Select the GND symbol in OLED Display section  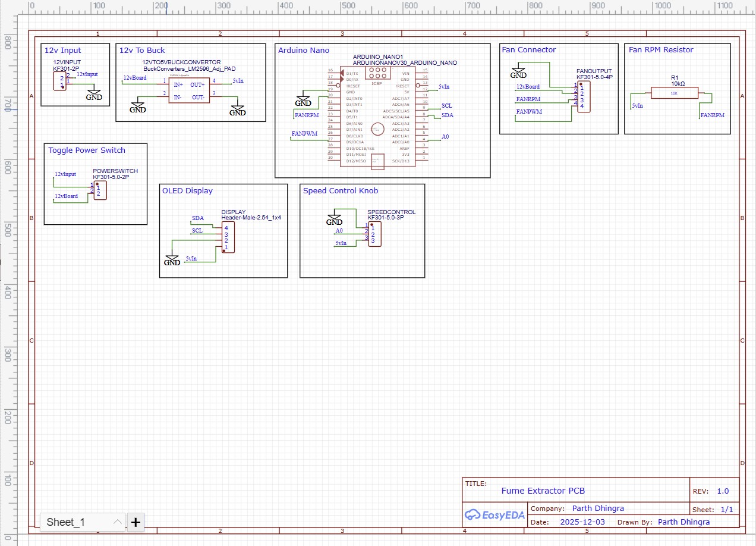tap(172, 258)
